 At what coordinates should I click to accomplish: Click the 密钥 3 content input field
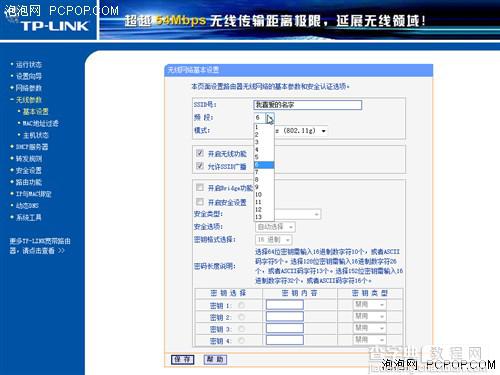(285, 328)
